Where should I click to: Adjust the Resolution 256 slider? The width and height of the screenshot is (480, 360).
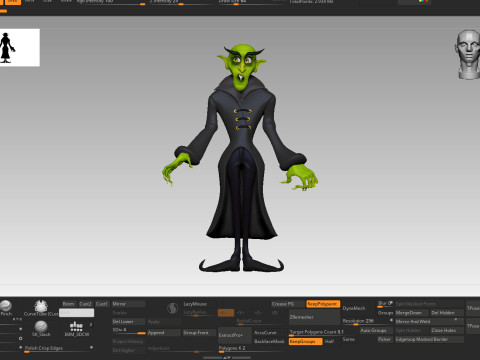tap(368, 321)
